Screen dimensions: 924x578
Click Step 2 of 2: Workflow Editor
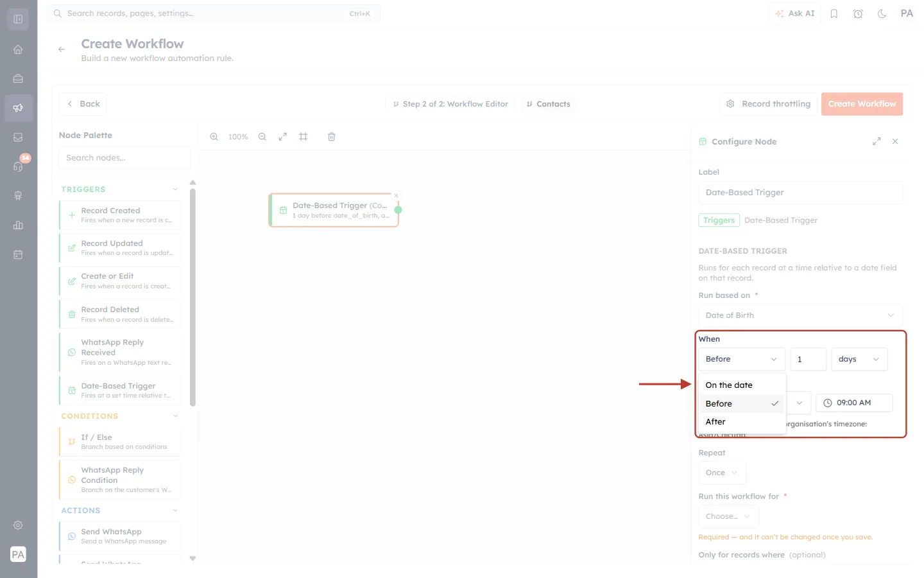click(x=450, y=104)
